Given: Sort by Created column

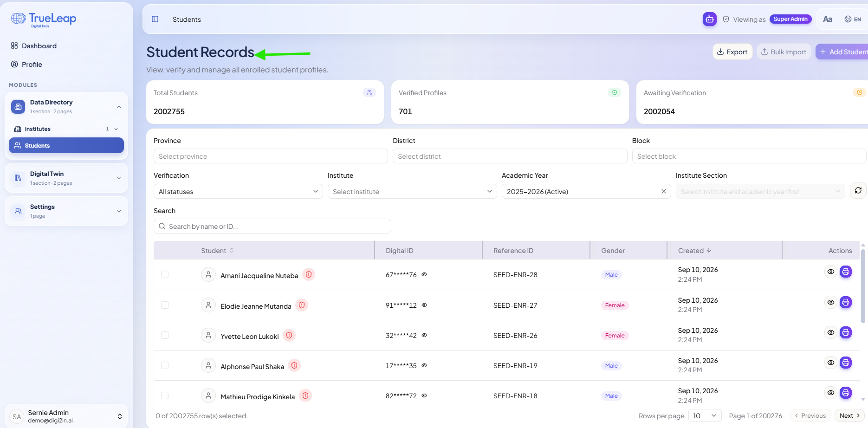Looking at the screenshot, I should 694,250.
